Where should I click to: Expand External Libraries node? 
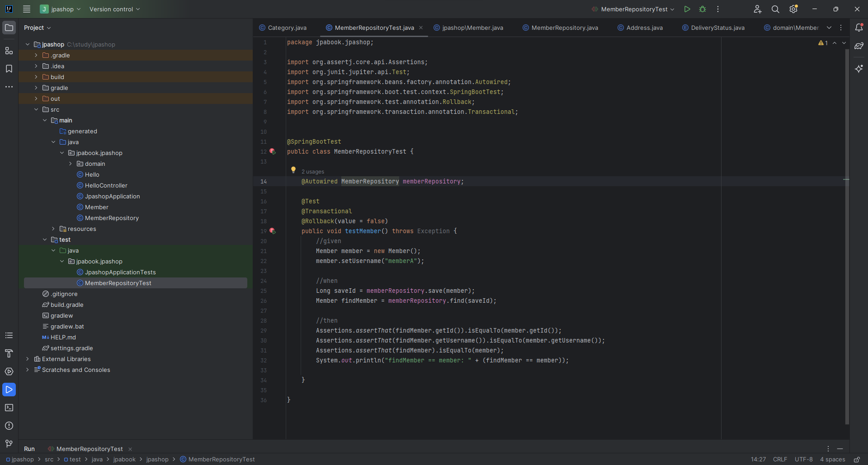click(28, 359)
